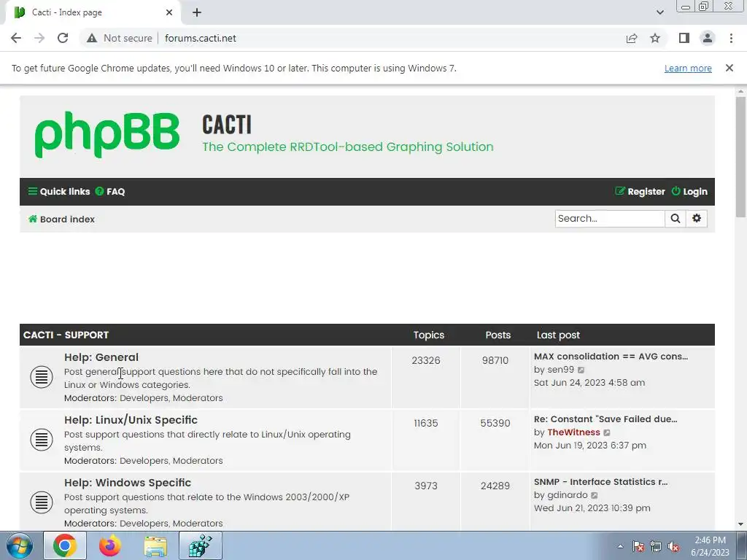
Task: Open the CACTI - SUPPORT category
Action: (66, 335)
